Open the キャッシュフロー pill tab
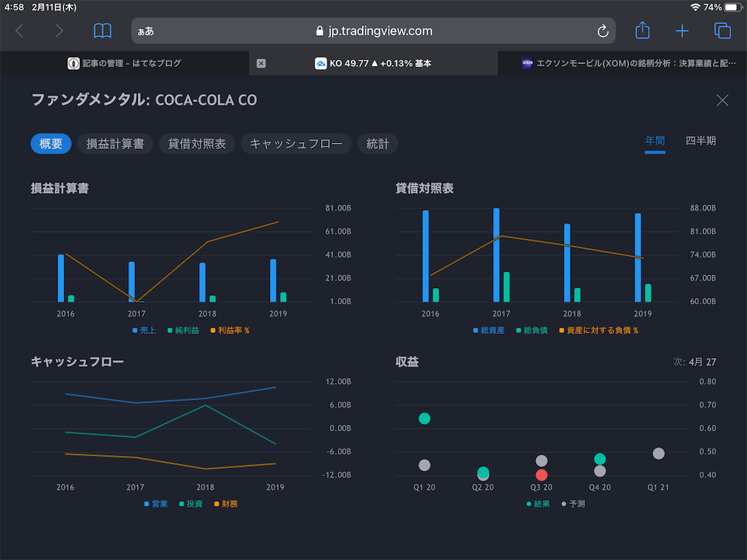The height and width of the screenshot is (560, 747). (296, 144)
